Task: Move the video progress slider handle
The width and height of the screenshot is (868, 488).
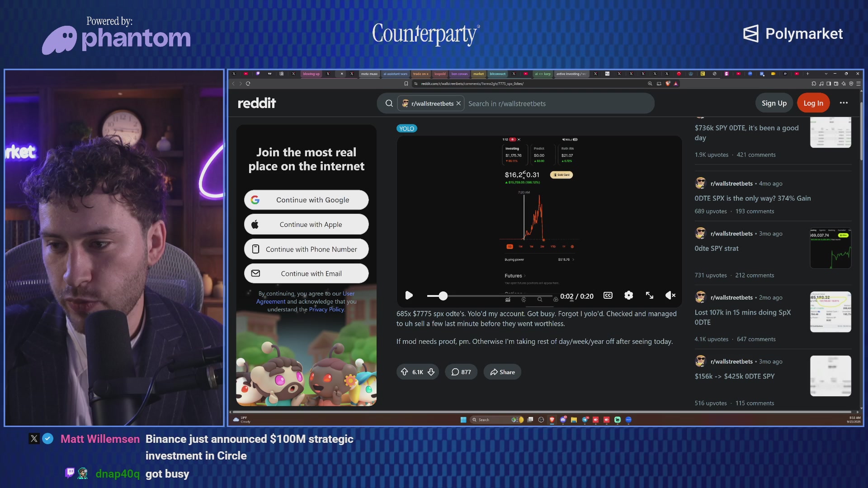Action: (x=443, y=296)
